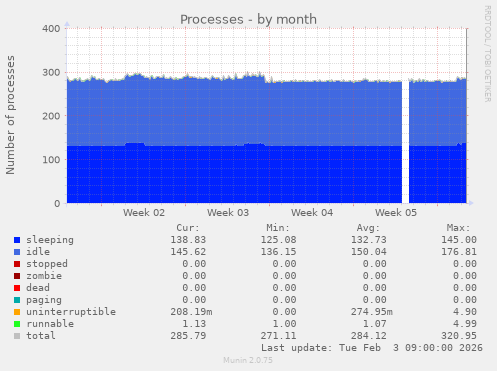The height and width of the screenshot is (371, 497).
Task: Click the uninterruptible legend color swatch
Action: [17, 312]
